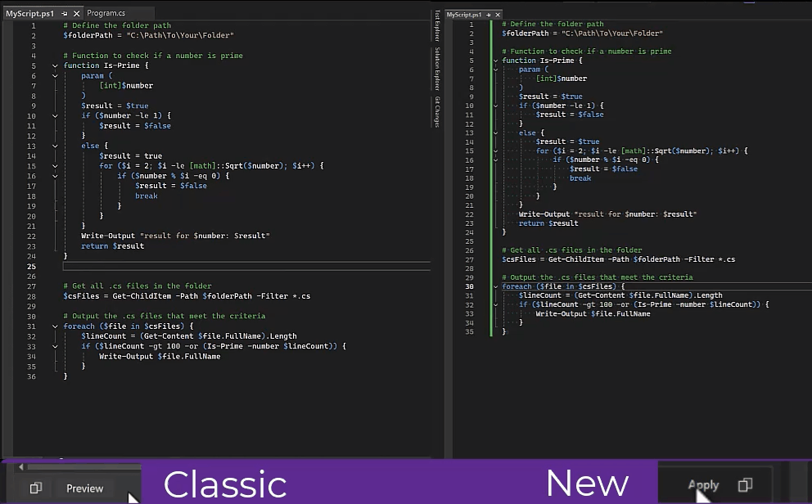This screenshot has height=504, width=812.
Task: Click the copy icon right of Apply
Action: [744, 485]
